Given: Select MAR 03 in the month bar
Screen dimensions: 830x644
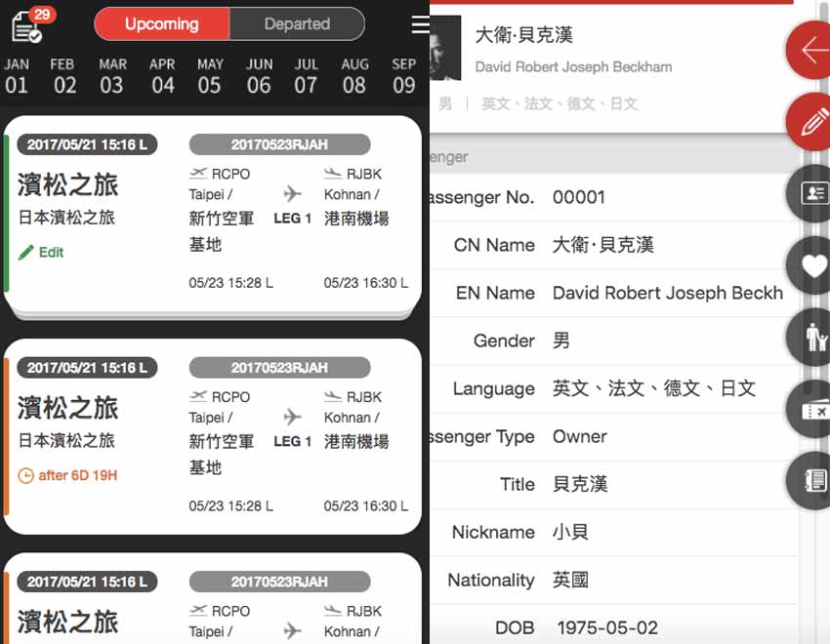Looking at the screenshot, I should 112,77.
